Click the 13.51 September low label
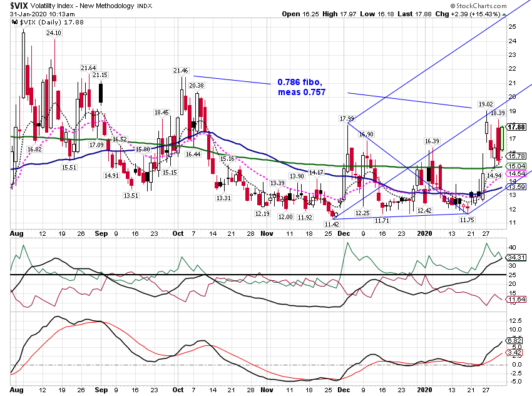Screen dimensions: 532x396 (x=131, y=195)
